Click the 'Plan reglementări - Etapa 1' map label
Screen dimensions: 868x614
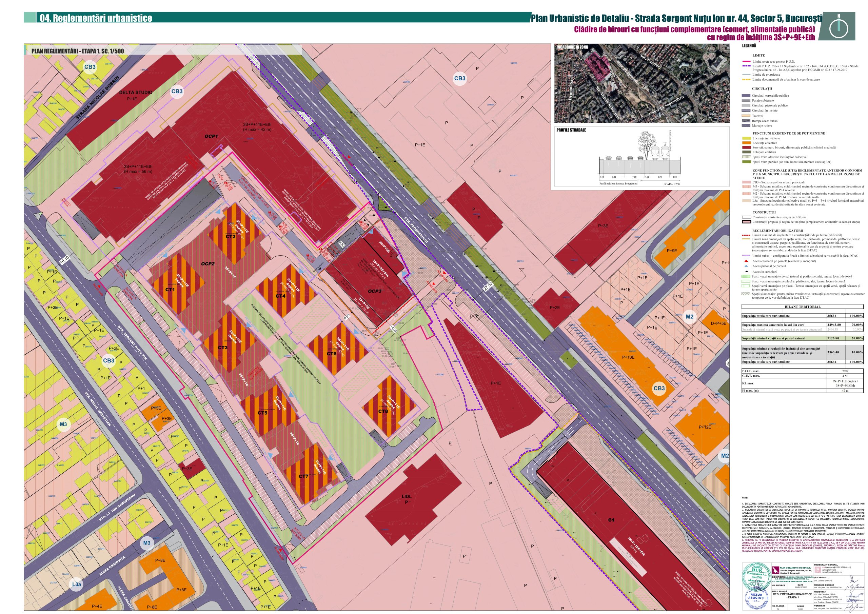coord(78,51)
